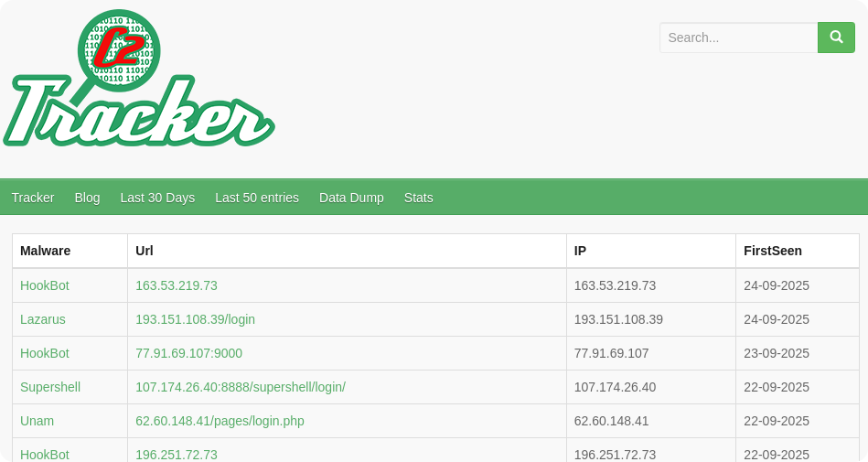Image resolution: width=868 pixels, height=462 pixels.
Task: Open the Data Dump page
Action: click(x=351, y=198)
